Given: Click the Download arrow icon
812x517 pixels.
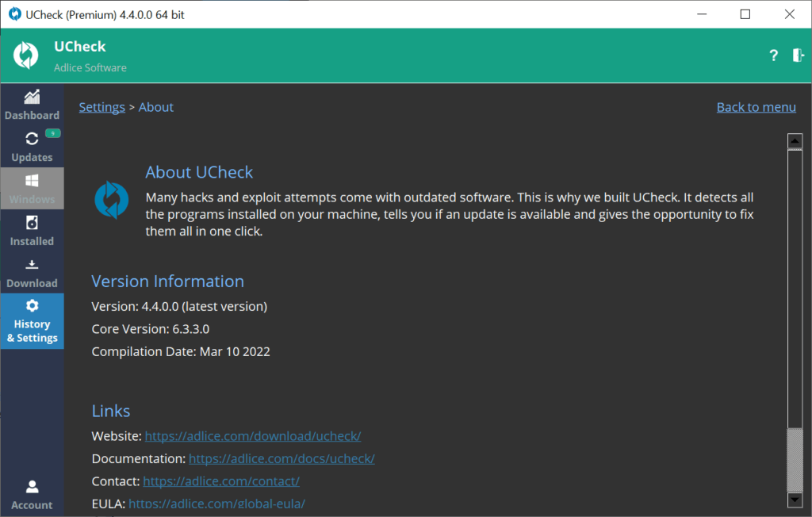Looking at the screenshot, I should pos(32,265).
